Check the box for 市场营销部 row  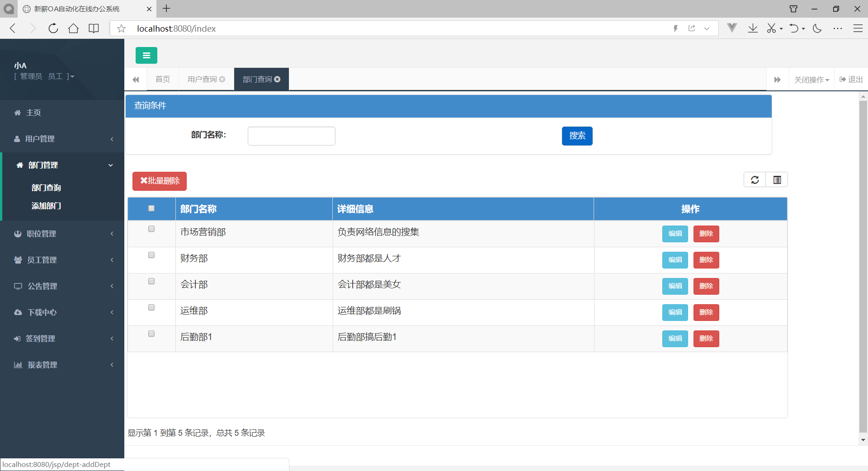coord(151,229)
